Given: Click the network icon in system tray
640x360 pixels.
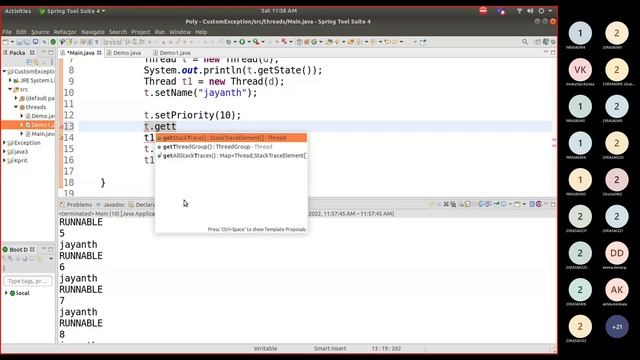Looking at the screenshot, I should click(519, 11).
